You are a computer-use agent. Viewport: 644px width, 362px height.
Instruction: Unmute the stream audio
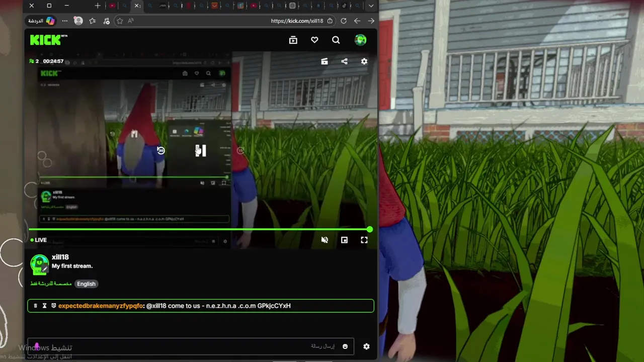pyautogui.click(x=325, y=240)
